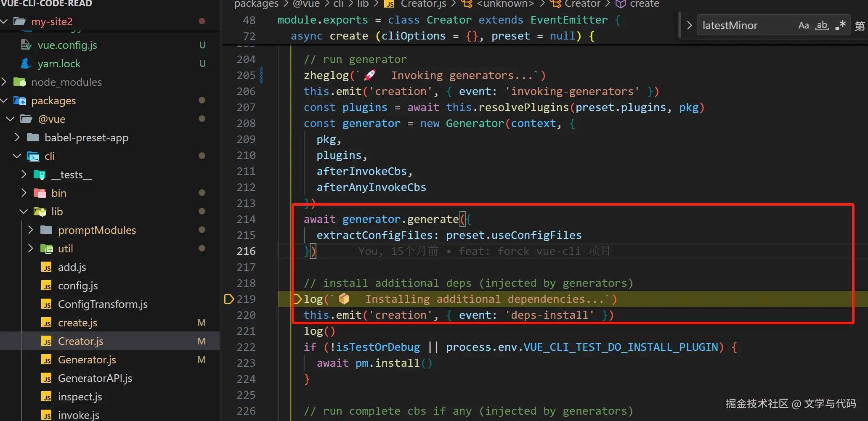The height and width of the screenshot is (421, 868).
Task: Jump to sticky line 48 class Creator
Action: click(x=449, y=20)
